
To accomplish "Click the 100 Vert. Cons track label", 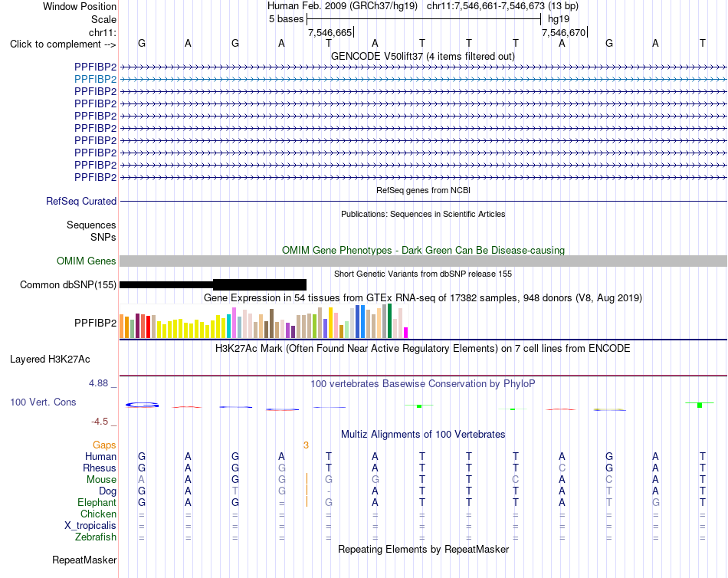I will (x=43, y=402).
